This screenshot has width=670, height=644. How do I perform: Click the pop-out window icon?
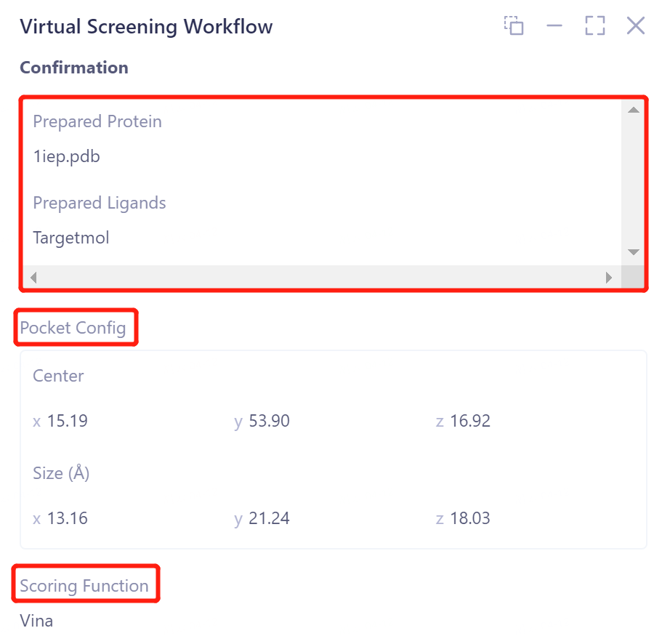(514, 25)
